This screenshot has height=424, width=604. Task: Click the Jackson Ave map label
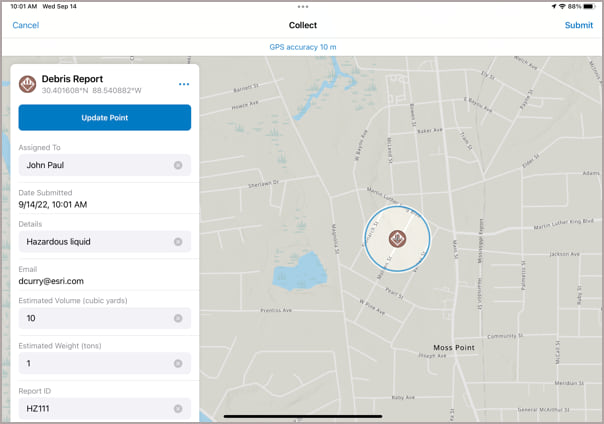pyautogui.click(x=564, y=254)
